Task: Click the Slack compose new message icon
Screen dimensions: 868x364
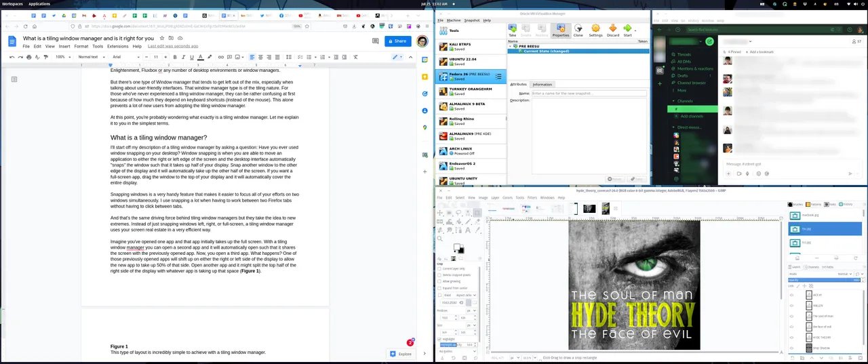Action: [709, 41]
